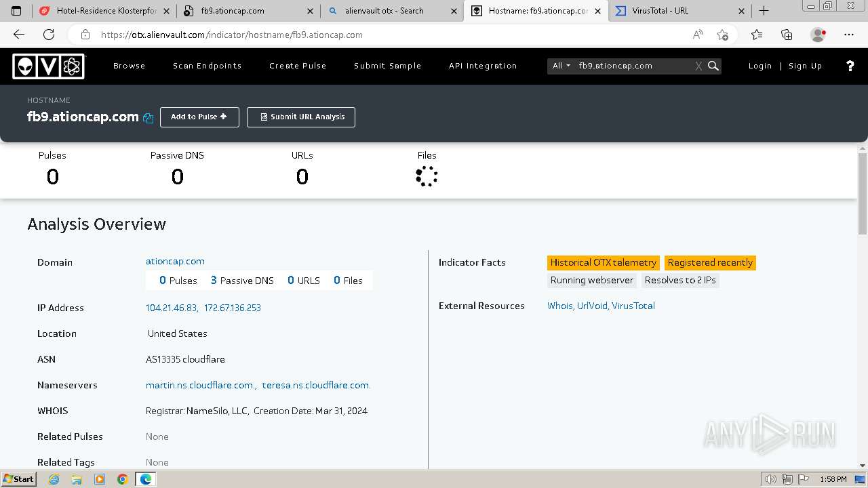The width and height of the screenshot is (868, 488).
Task: Click Edge icon in taskbar
Action: pyautogui.click(x=146, y=479)
